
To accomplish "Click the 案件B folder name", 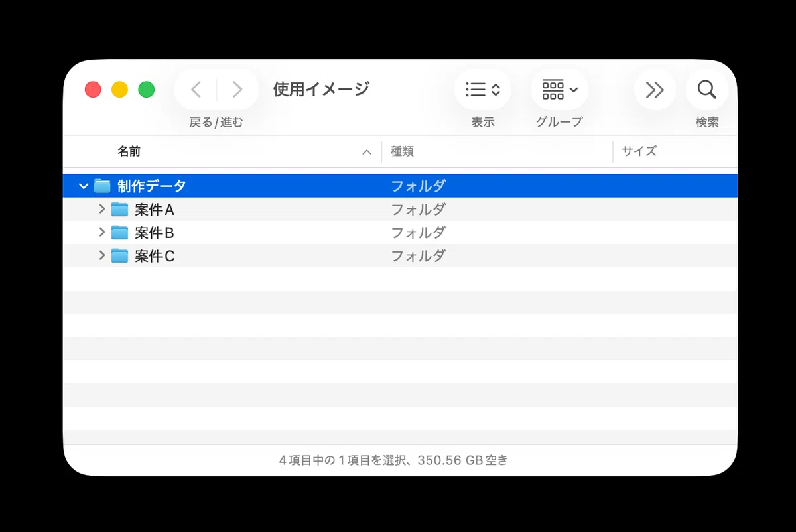I will tap(155, 233).
